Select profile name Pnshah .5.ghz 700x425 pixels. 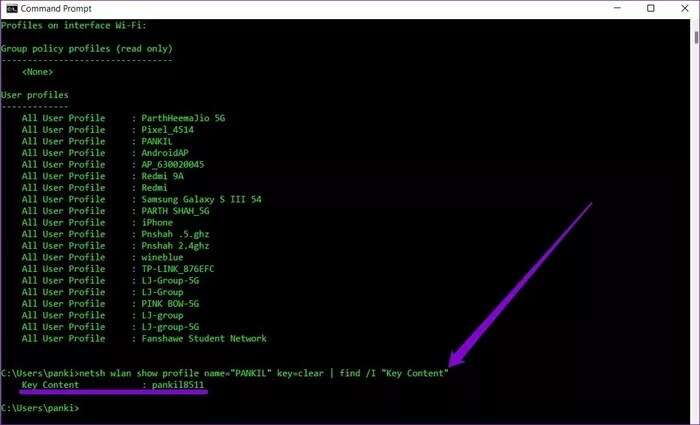175,234
